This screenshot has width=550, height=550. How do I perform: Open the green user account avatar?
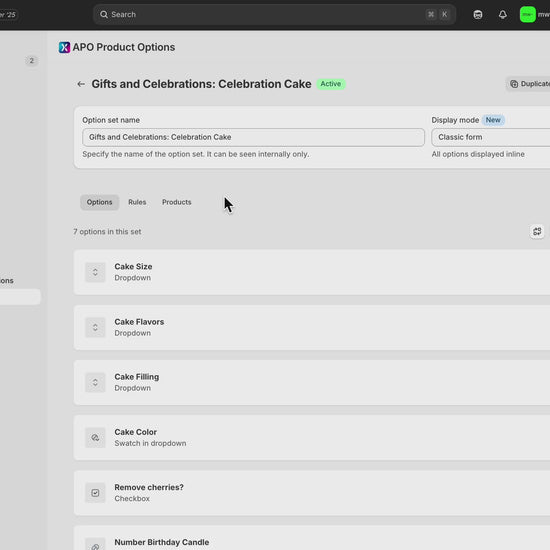tap(528, 15)
